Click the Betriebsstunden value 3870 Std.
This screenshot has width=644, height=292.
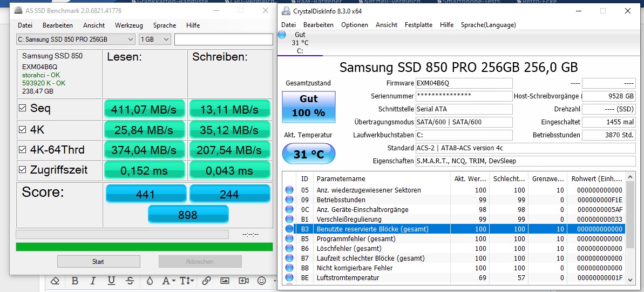[609, 135]
